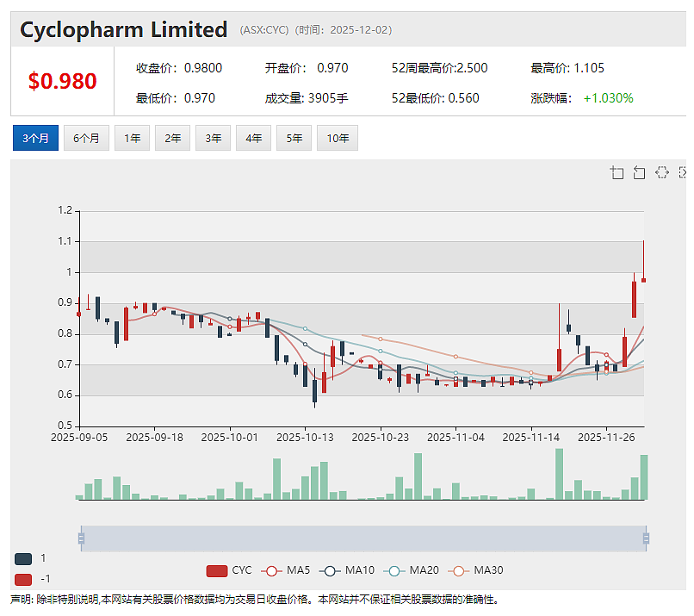Click the 最高价 1.105 value
The image size is (694, 616).
pyautogui.click(x=589, y=68)
